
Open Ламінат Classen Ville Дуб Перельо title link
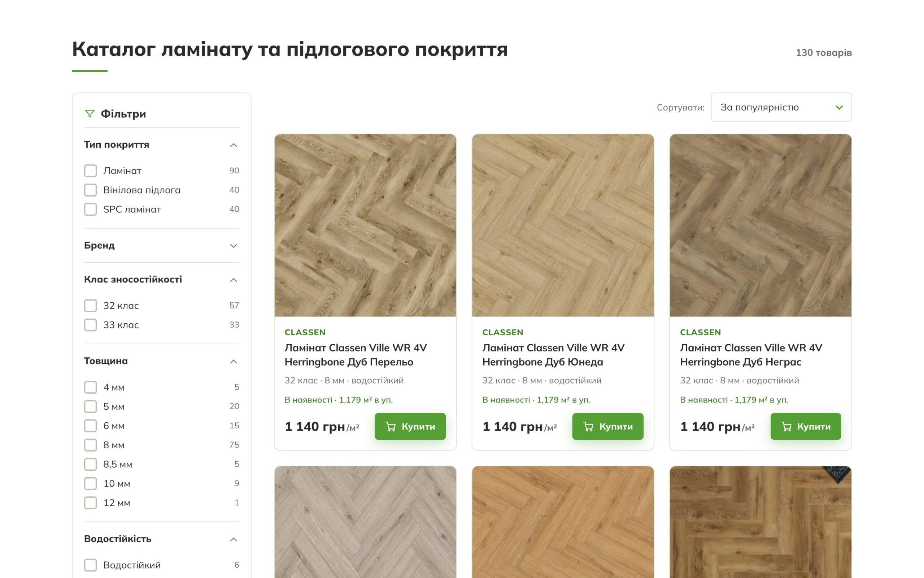pos(356,355)
